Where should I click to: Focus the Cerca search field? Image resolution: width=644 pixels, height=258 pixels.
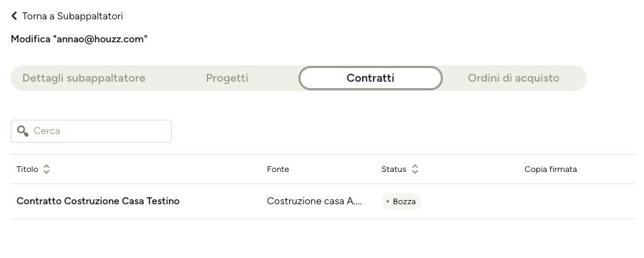(x=91, y=131)
